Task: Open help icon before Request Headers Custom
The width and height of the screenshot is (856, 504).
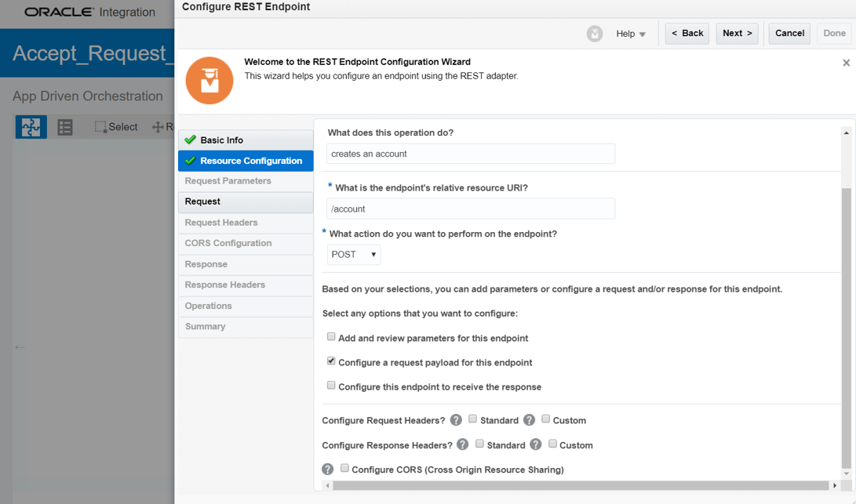Action: tap(529, 420)
